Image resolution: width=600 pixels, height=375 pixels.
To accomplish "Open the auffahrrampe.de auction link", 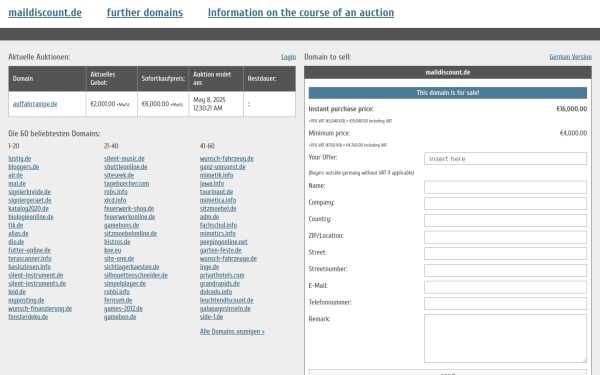I will [35, 104].
